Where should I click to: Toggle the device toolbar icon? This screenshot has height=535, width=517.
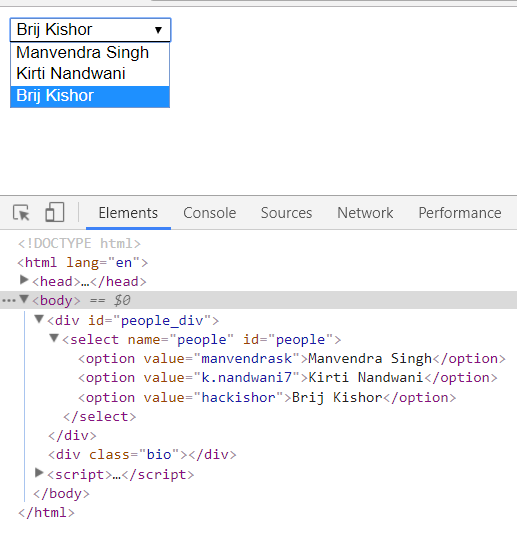[55, 212]
